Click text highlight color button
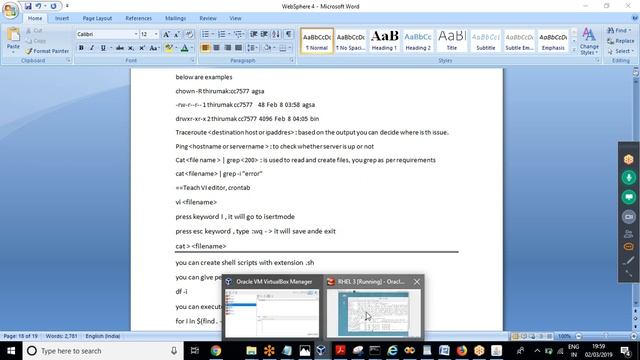 point(169,48)
